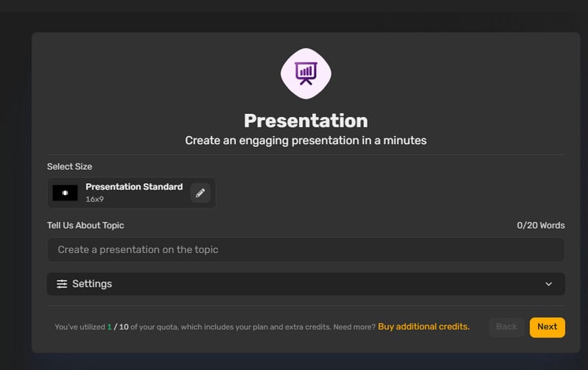The height and width of the screenshot is (370, 588).
Task: Click the green used-quota number
Action: coord(110,327)
